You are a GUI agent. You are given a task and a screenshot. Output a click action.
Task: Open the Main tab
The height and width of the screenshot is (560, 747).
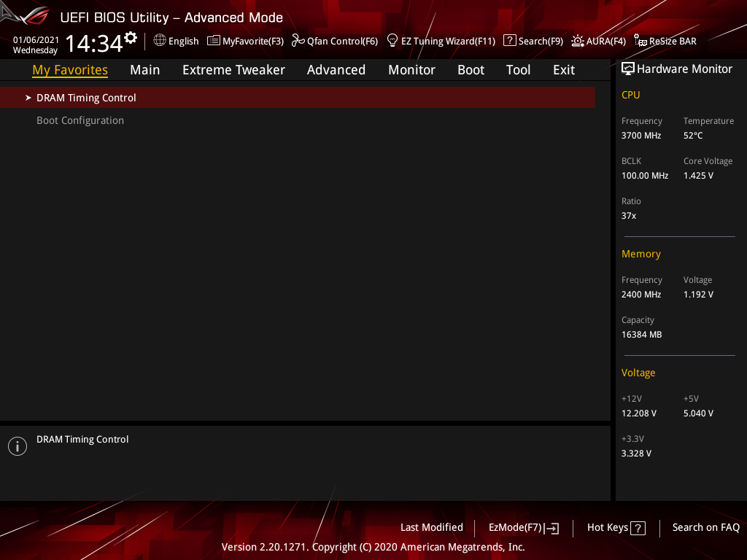point(145,70)
